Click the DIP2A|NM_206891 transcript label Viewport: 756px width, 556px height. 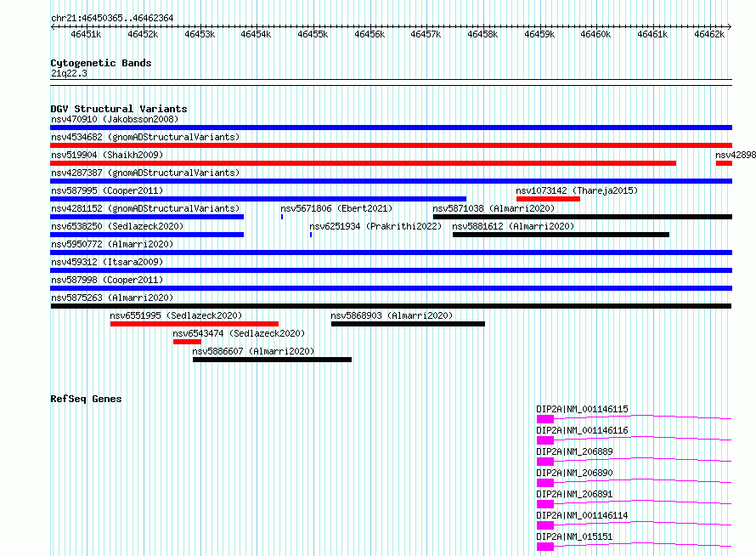[x=574, y=494]
